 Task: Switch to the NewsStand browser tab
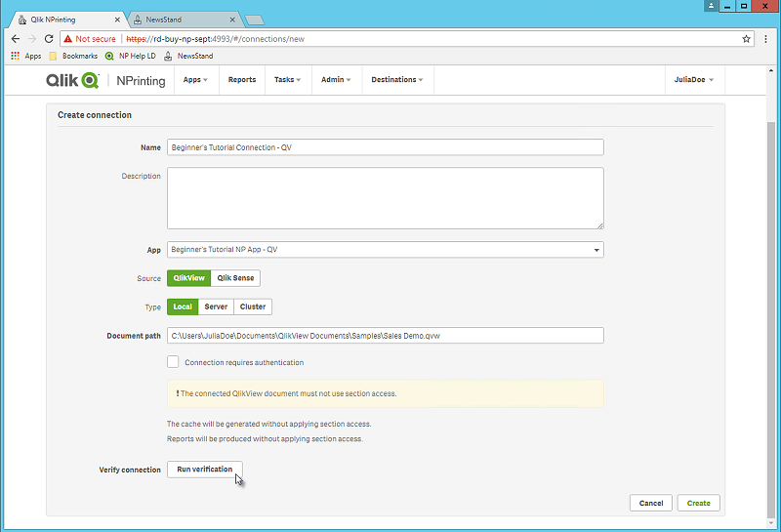pos(181,20)
